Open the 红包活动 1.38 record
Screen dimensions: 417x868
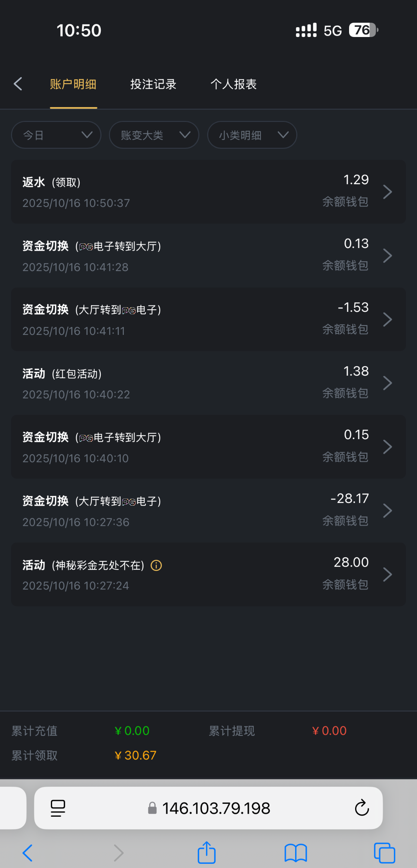[208, 383]
